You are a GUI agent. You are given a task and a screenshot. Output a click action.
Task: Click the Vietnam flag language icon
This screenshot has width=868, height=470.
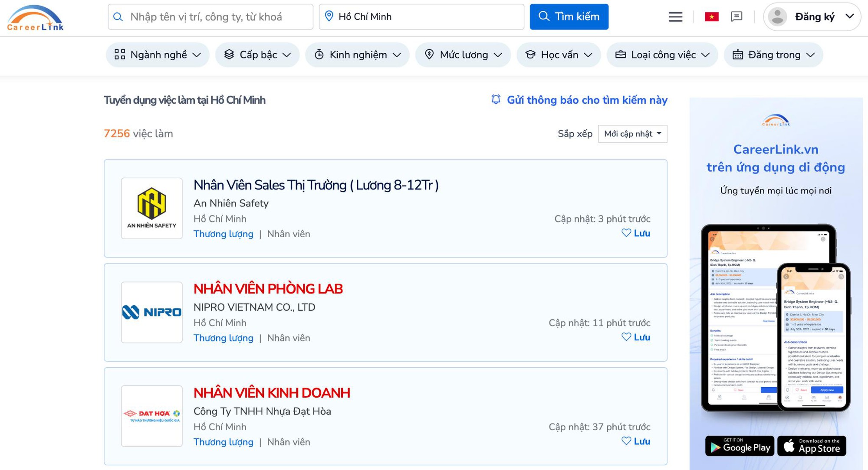pyautogui.click(x=711, y=16)
